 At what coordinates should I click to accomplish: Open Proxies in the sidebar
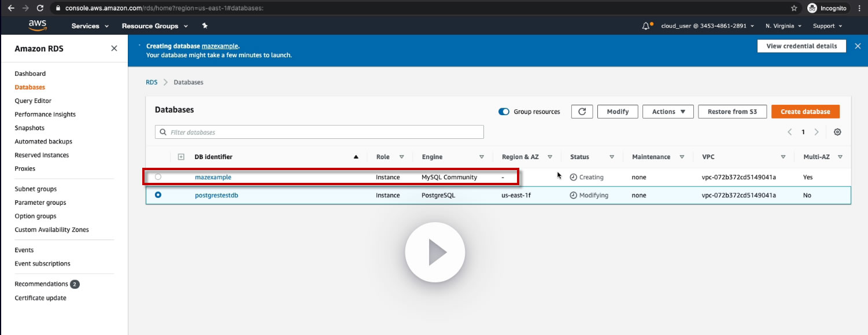[x=25, y=168]
